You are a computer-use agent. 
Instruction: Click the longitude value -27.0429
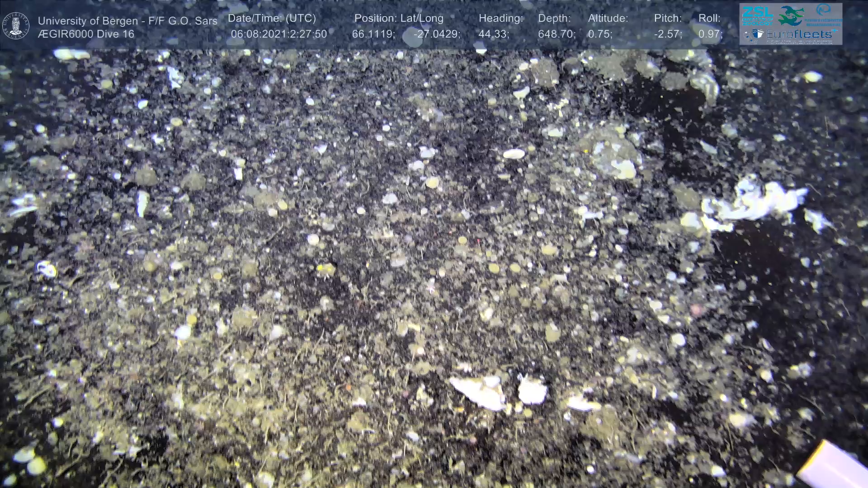(437, 34)
